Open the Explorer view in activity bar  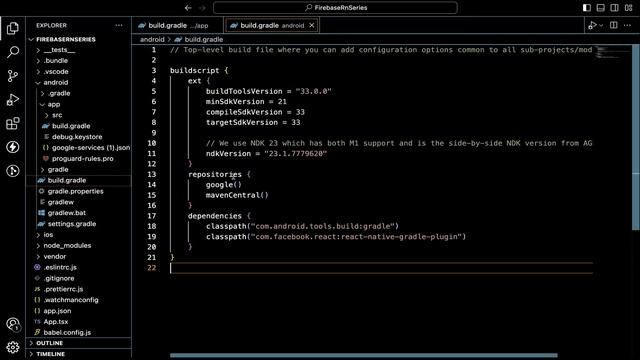tap(13, 28)
